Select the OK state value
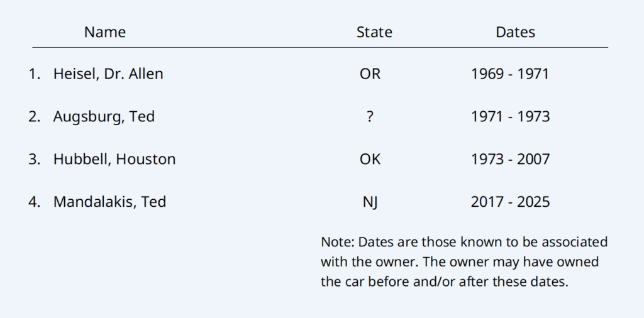The image size is (644, 318). pyautogui.click(x=370, y=159)
